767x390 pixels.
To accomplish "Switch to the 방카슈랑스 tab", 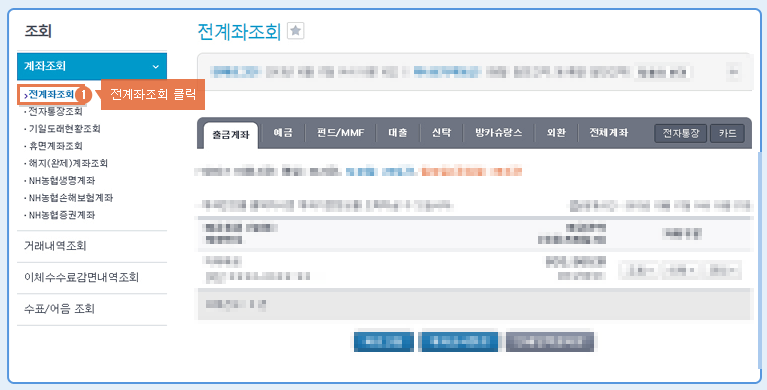I will pos(498,133).
